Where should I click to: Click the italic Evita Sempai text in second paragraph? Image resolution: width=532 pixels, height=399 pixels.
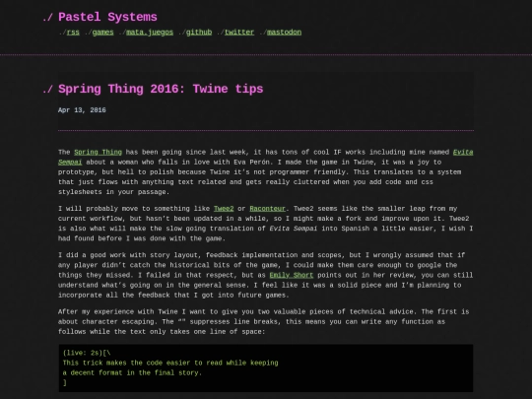point(294,229)
